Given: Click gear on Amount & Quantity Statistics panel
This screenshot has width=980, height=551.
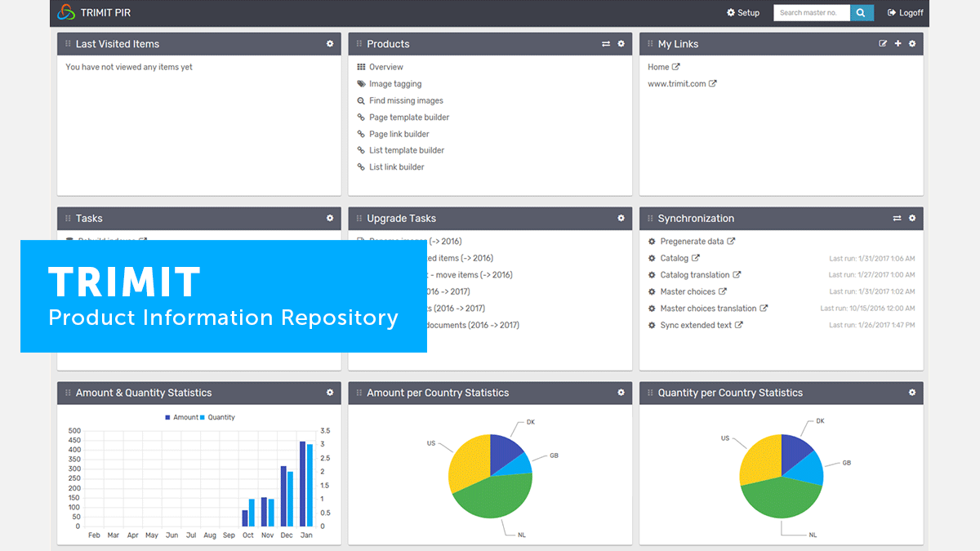Looking at the screenshot, I should (330, 393).
